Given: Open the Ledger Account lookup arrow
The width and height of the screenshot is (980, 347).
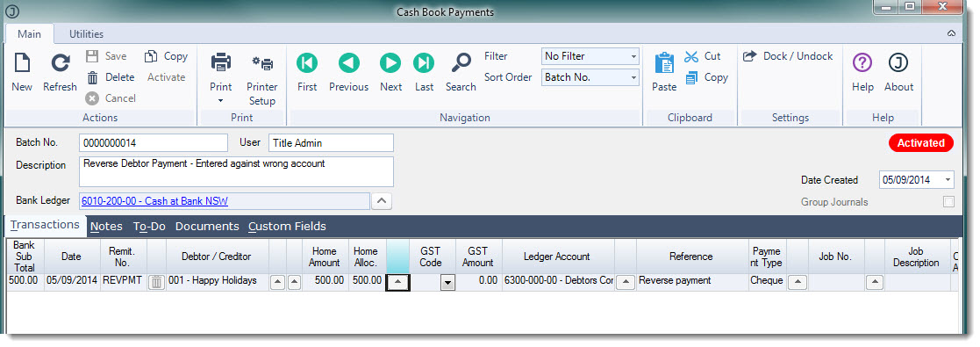Looking at the screenshot, I should [x=625, y=283].
